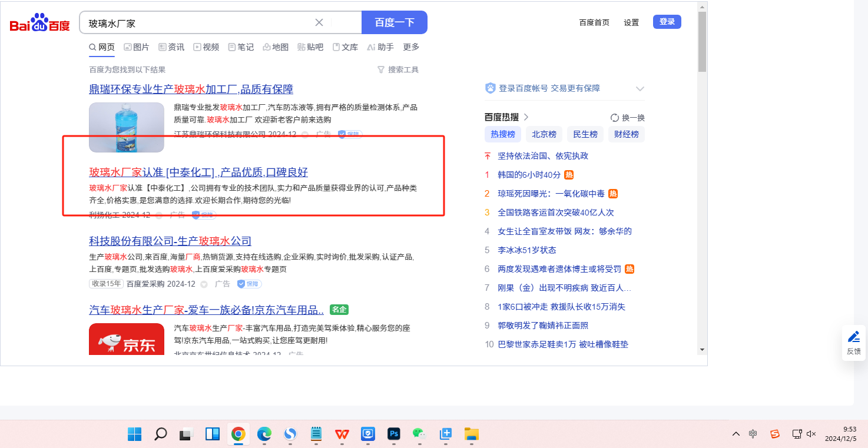This screenshot has width=868, height=448.
Task: Select the 北京榜 hot list tab
Action: coord(544,134)
